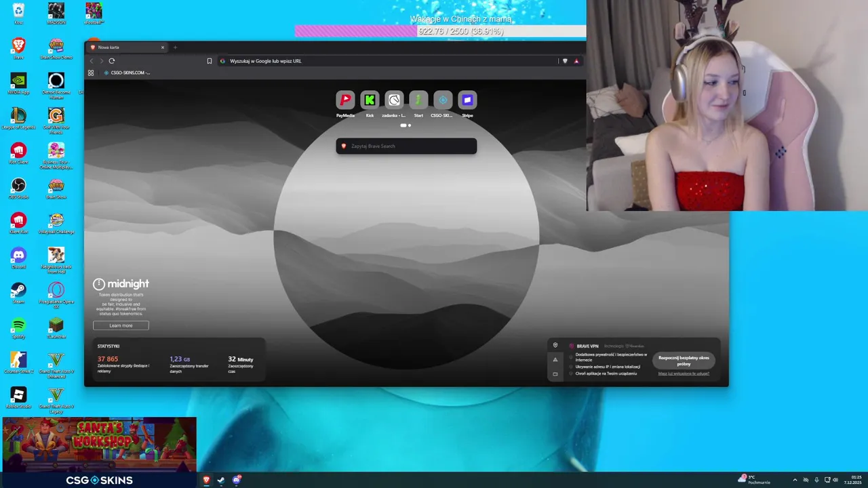Open the Kick shortcut tile
The height and width of the screenshot is (488, 868).
pos(370,100)
